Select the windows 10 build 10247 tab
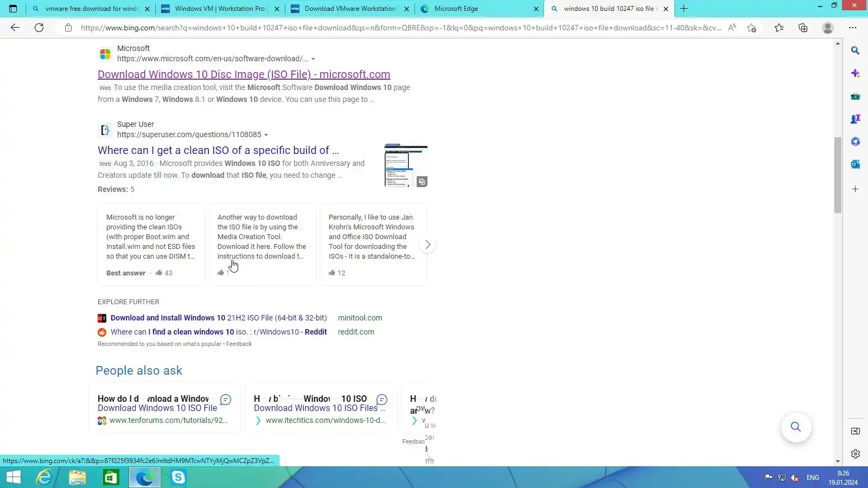Screen dimensions: 868x488 pyautogui.click(x=609, y=9)
